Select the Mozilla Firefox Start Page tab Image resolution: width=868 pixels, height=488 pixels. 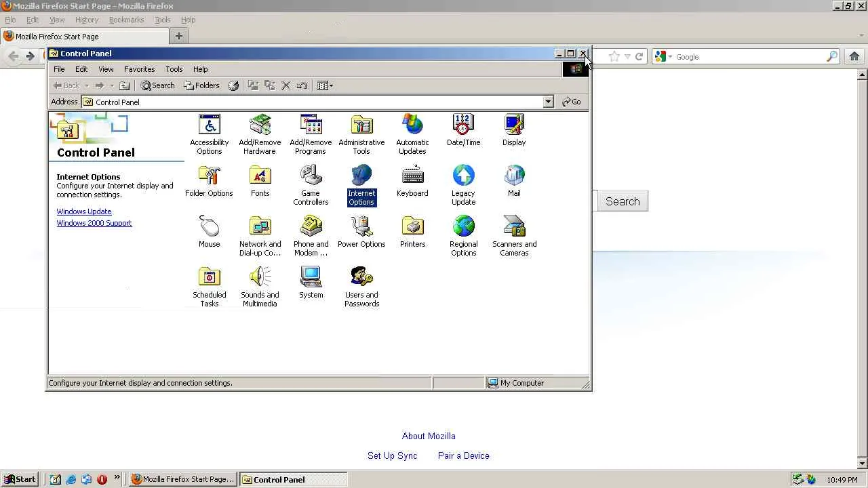(85, 37)
